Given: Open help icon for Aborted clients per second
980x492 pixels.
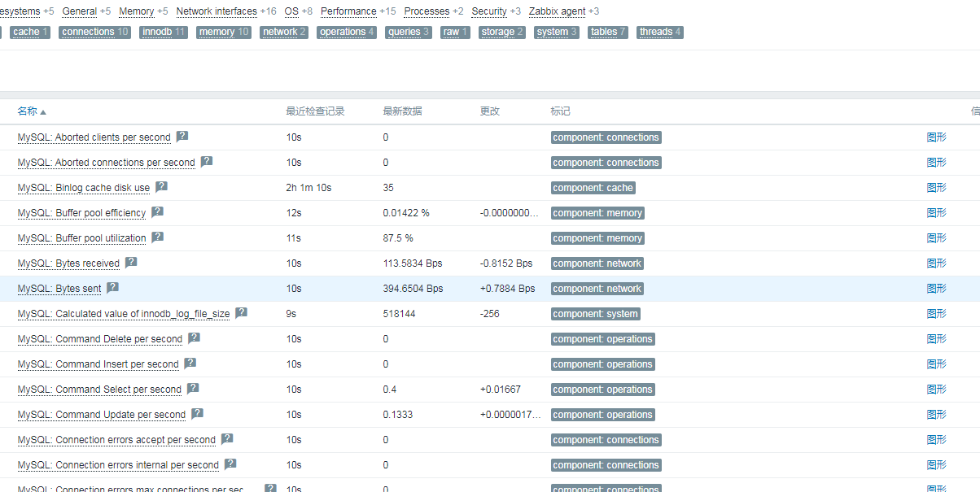Looking at the screenshot, I should click(x=182, y=137).
